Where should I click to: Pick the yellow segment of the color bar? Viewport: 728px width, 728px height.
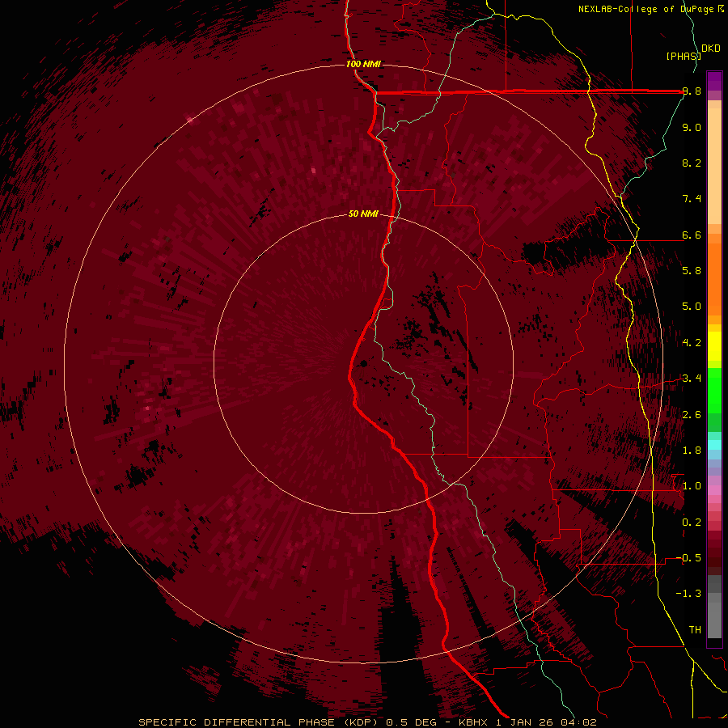(714, 346)
